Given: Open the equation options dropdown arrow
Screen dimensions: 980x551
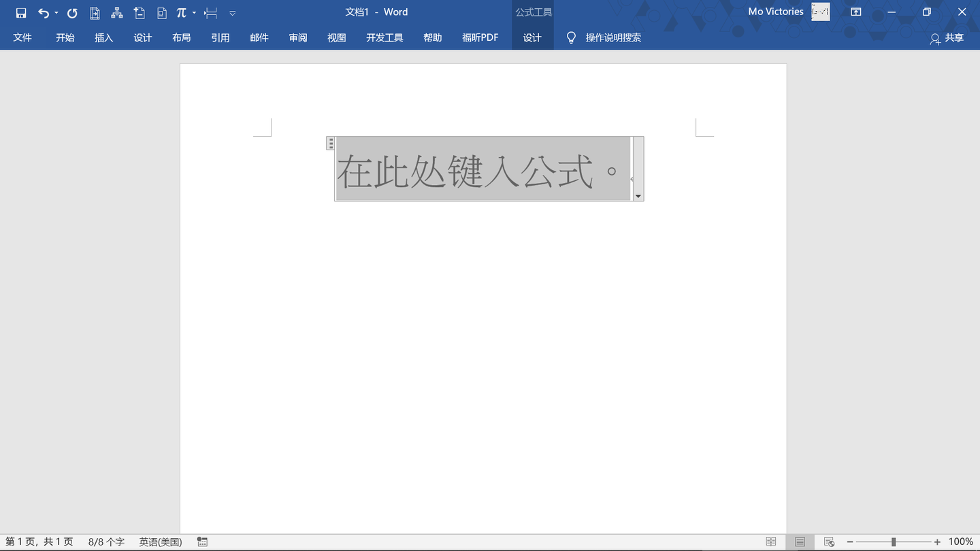Looking at the screenshot, I should click(x=638, y=196).
